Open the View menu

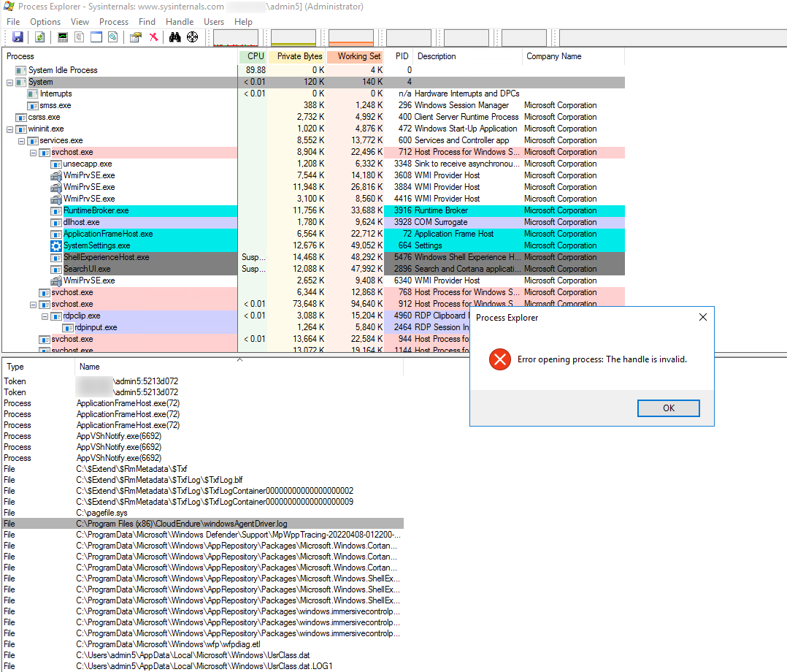[x=80, y=22]
